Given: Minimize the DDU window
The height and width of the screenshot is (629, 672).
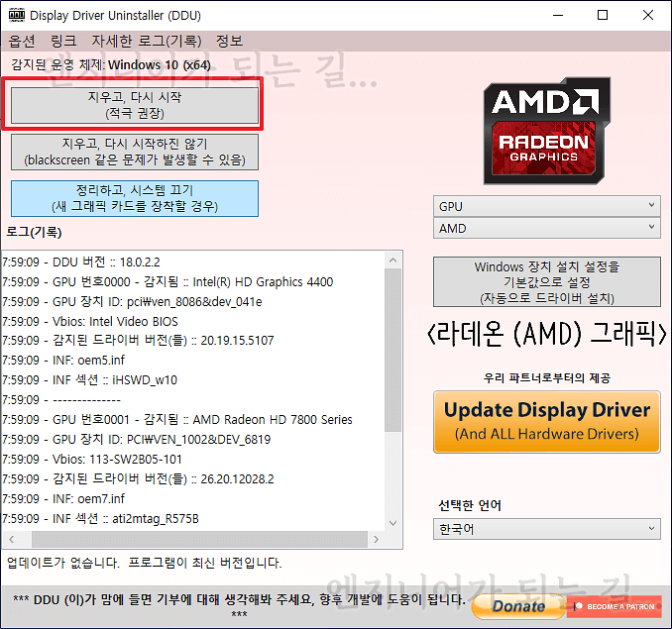Looking at the screenshot, I should (558, 16).
